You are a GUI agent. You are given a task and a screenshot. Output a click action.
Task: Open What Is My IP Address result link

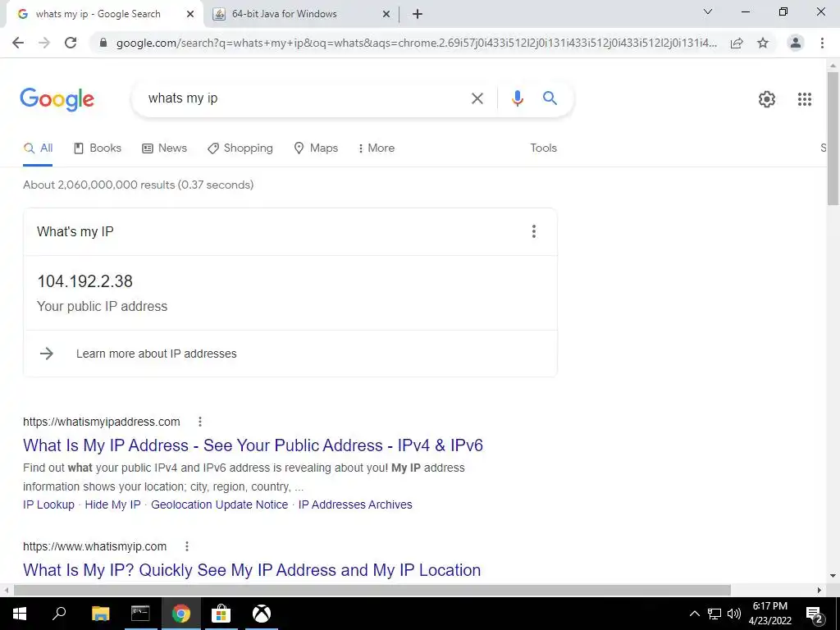point(253,445)
